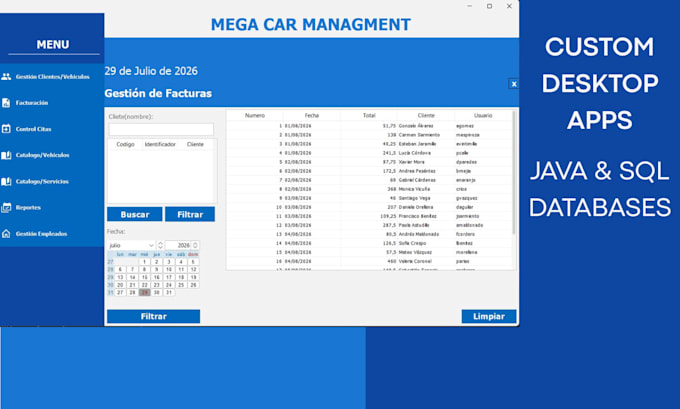
Task: Minimize the Mega Car Managment window
Action: 470,6
